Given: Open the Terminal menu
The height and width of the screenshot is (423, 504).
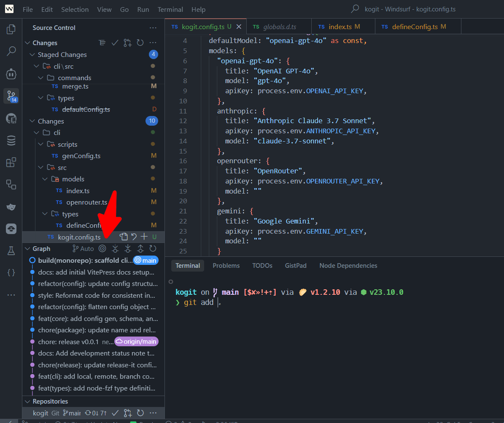Looking at the screenshot, I should pos(170,9).
